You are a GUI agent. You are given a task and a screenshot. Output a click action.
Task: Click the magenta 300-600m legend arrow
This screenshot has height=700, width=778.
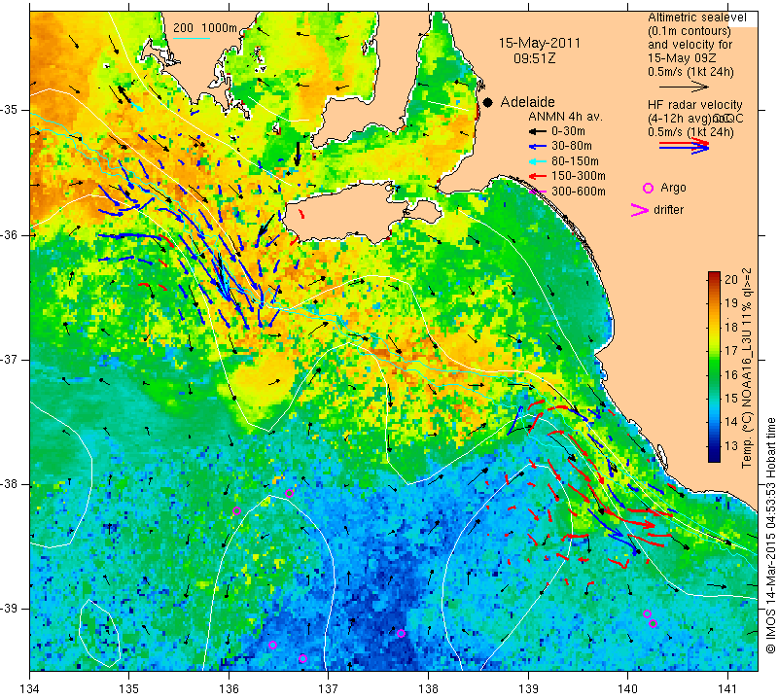(537, 192)
